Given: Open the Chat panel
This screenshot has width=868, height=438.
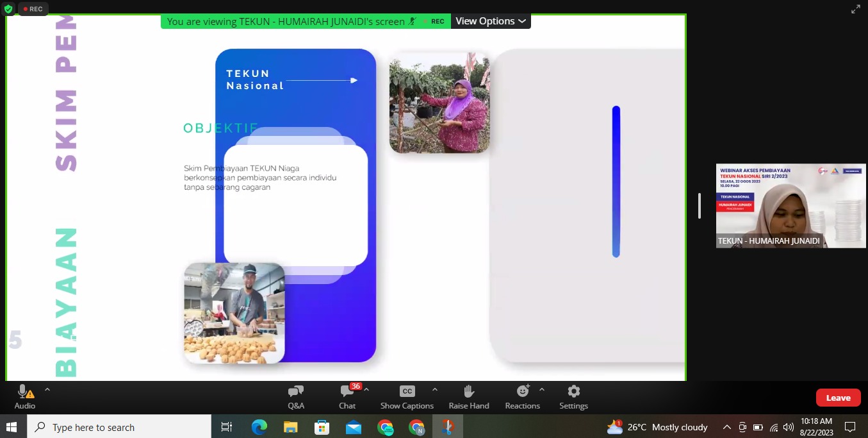Looking at the screenshot, I should pos(347,397).
